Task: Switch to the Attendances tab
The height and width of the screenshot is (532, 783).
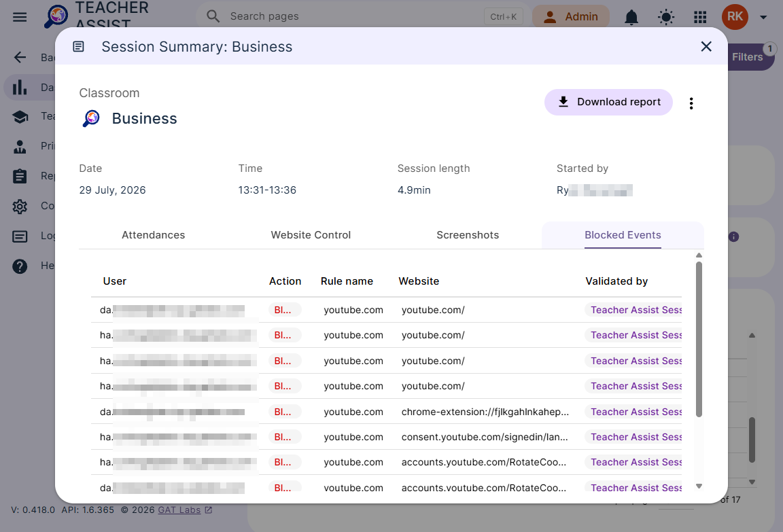Action: click(x=154, y=235)
